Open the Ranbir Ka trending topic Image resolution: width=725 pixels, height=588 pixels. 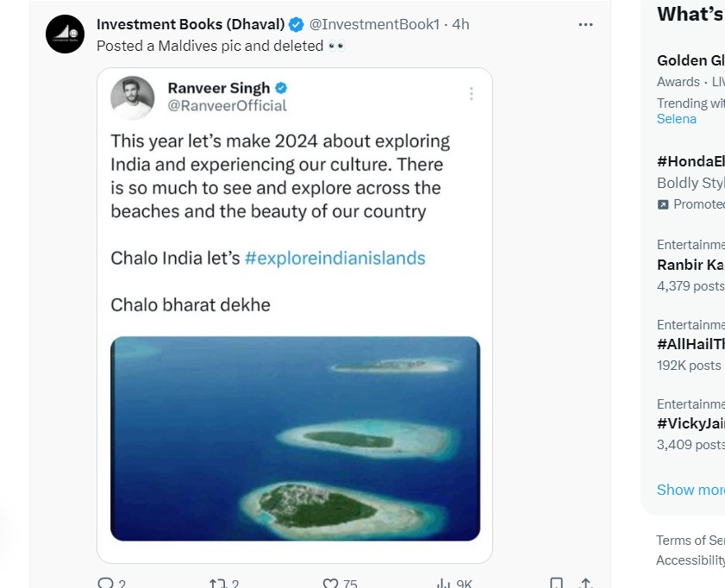tap(690, 265)
